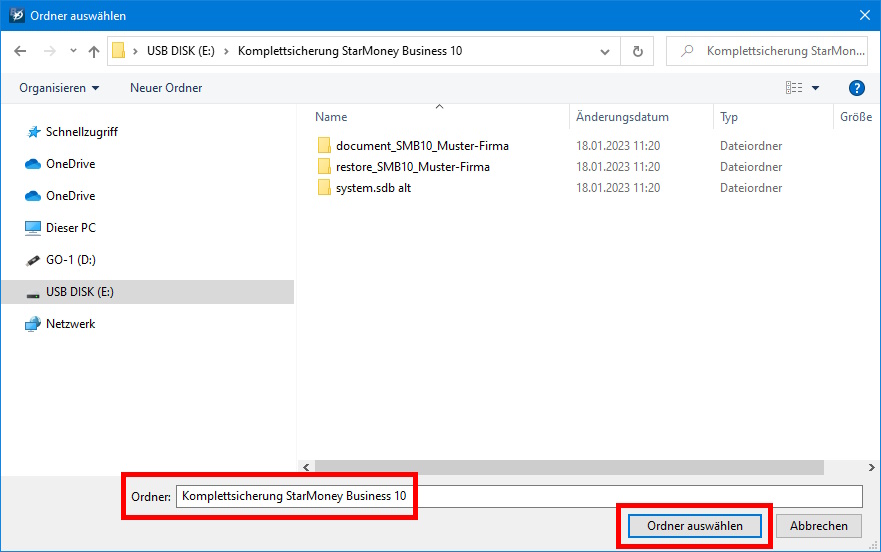The width and height of the screenshot is (881, 552).
Task: Select GO-1 (D:) drive
Action: [x=70, y=260]
